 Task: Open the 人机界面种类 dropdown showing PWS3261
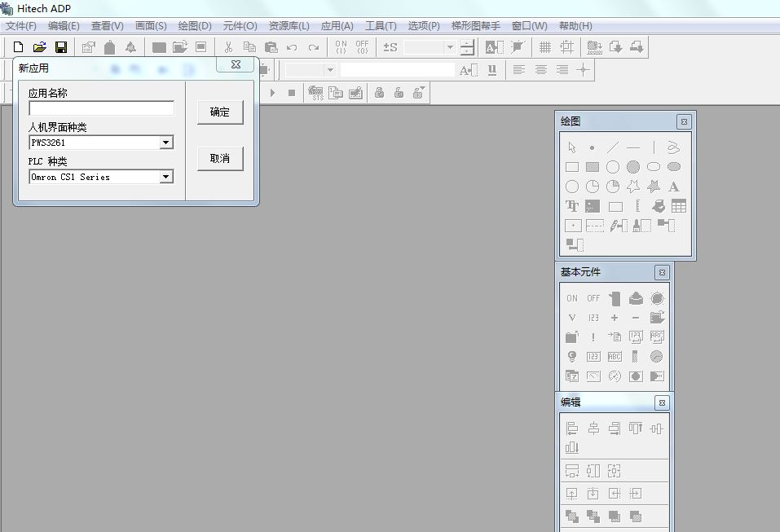(x=165, y=143)
